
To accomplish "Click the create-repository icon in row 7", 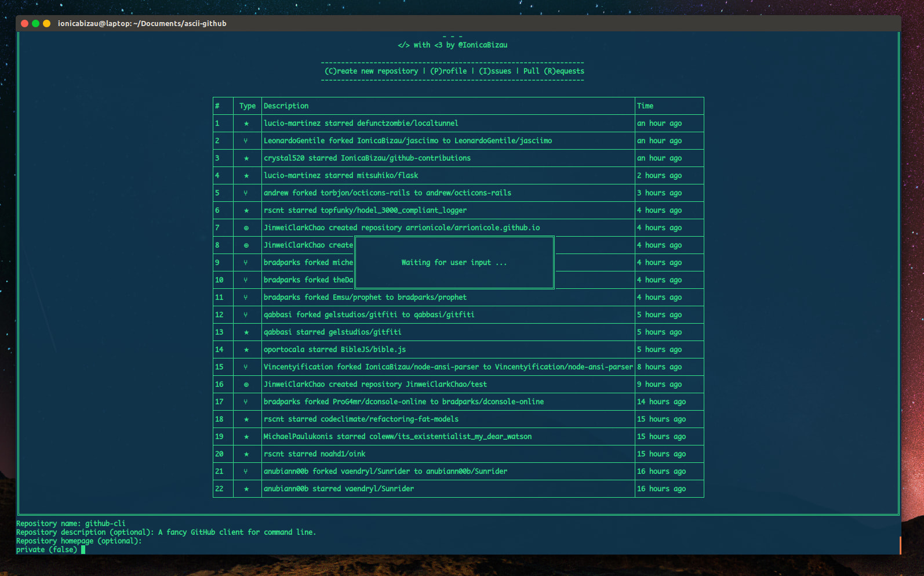I will coord(246,228).
